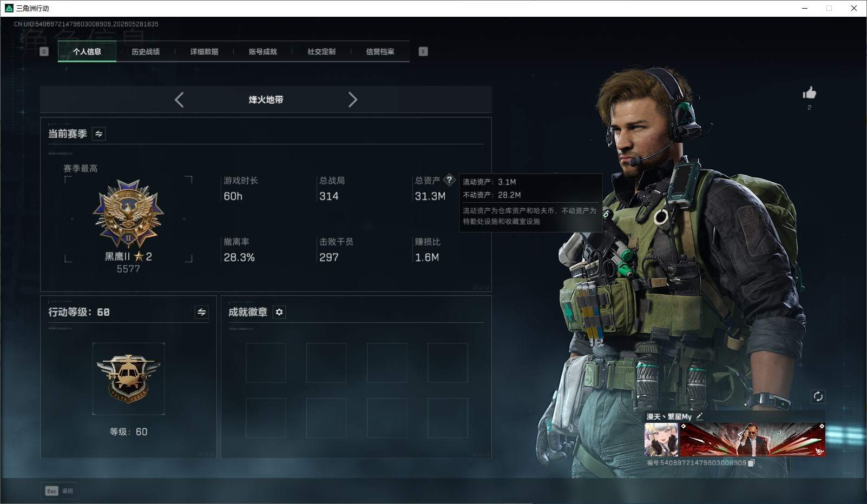This screenshot has width=867, height=504.
Task: Click the 总战局 314 value
Action: click(x=329, y=196)
